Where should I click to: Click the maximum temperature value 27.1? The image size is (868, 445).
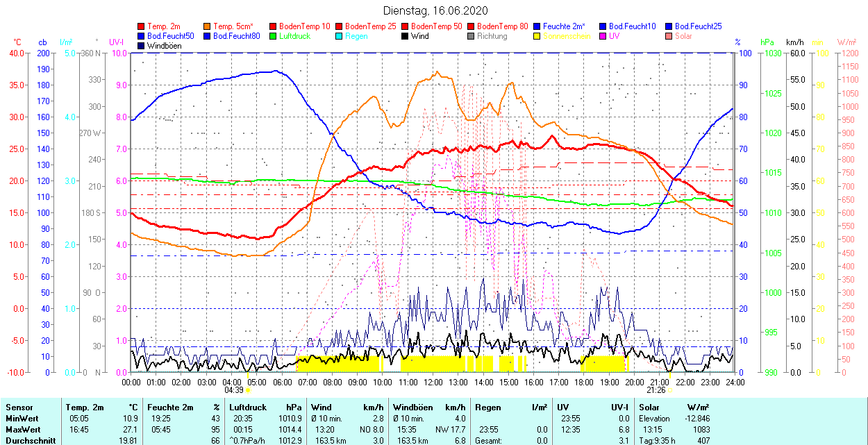click(131, 430)
